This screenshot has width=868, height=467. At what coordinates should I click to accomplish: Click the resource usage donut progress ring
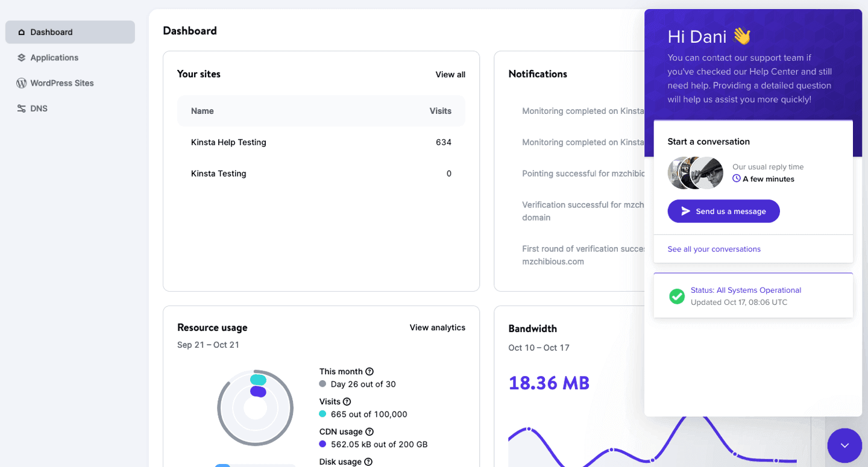pyautogui.click(x=255, y=408)
